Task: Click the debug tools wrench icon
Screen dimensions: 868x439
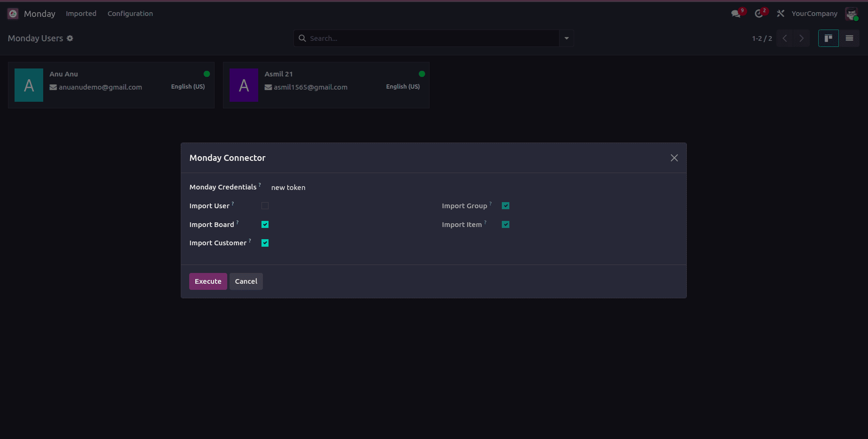Action: [x=781, y=14]
